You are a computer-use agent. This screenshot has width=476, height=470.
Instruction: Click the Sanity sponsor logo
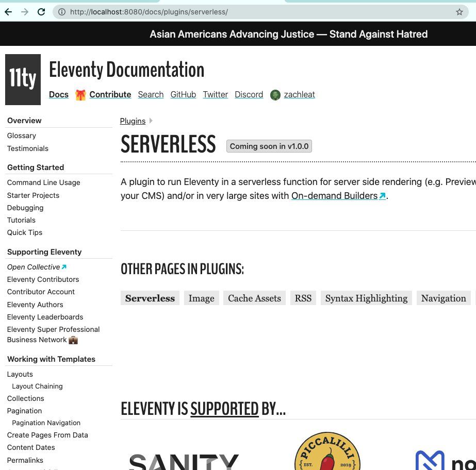(184, 462)
